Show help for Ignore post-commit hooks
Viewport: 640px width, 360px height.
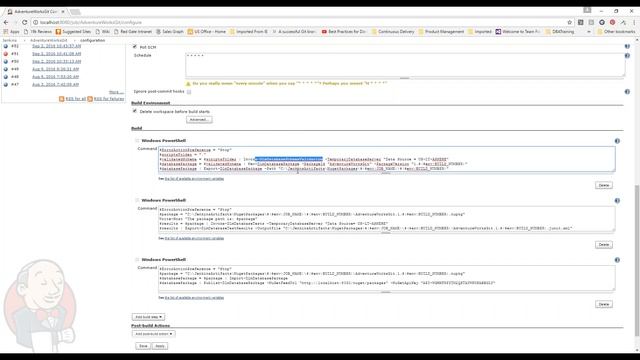pyautogui.click(x=627, y=92)
